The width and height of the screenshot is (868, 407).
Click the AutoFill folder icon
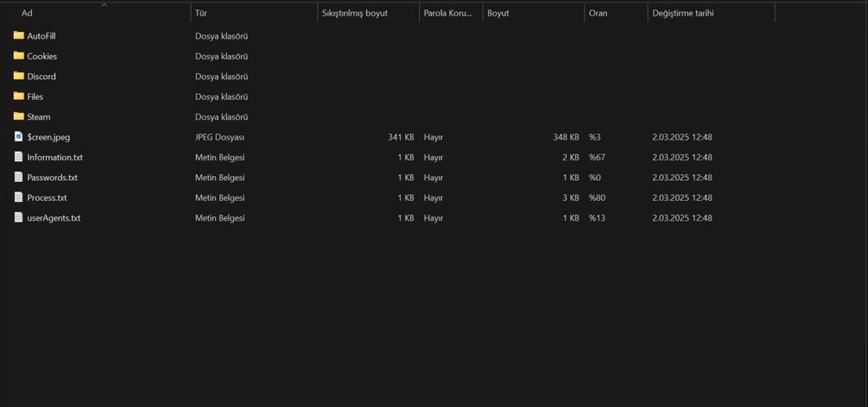(19, 35)
